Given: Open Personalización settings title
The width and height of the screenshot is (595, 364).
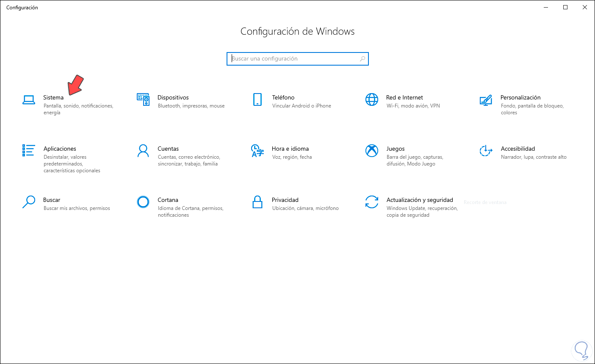Looking at the screenshot, I should [520, 97].
